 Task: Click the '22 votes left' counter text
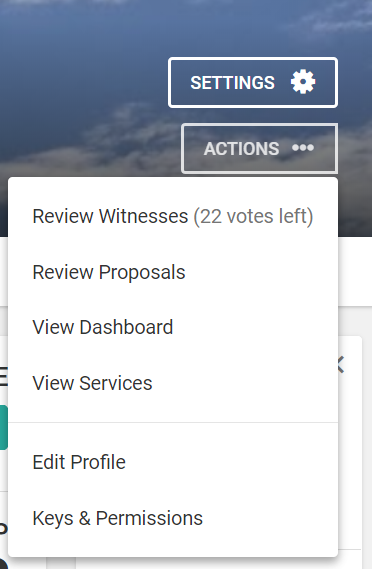(x=253, y=216)
